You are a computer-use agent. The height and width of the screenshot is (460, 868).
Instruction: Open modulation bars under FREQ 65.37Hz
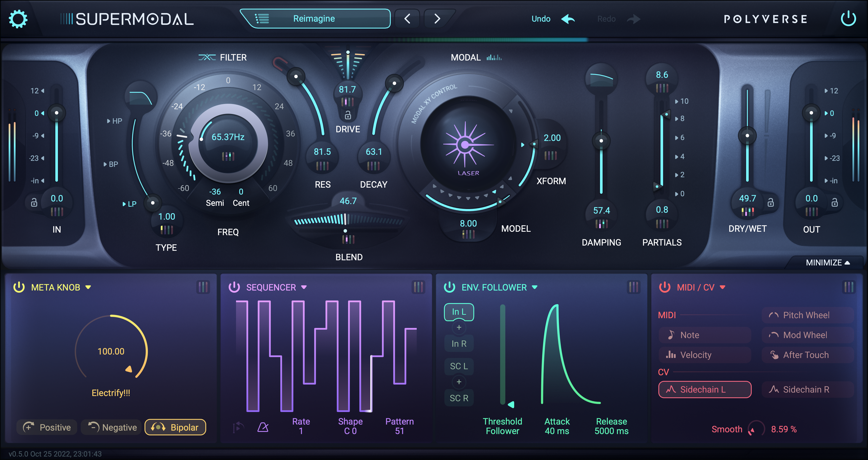(228, 156)
